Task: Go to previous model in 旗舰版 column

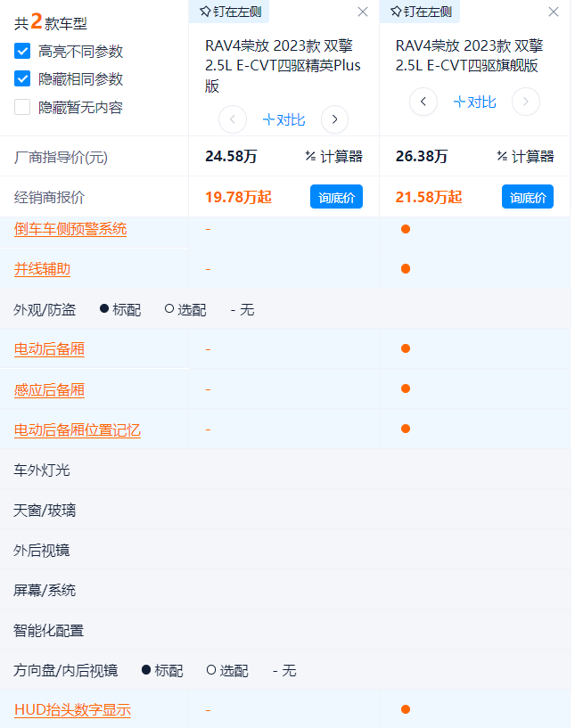Action: point(423,102)
